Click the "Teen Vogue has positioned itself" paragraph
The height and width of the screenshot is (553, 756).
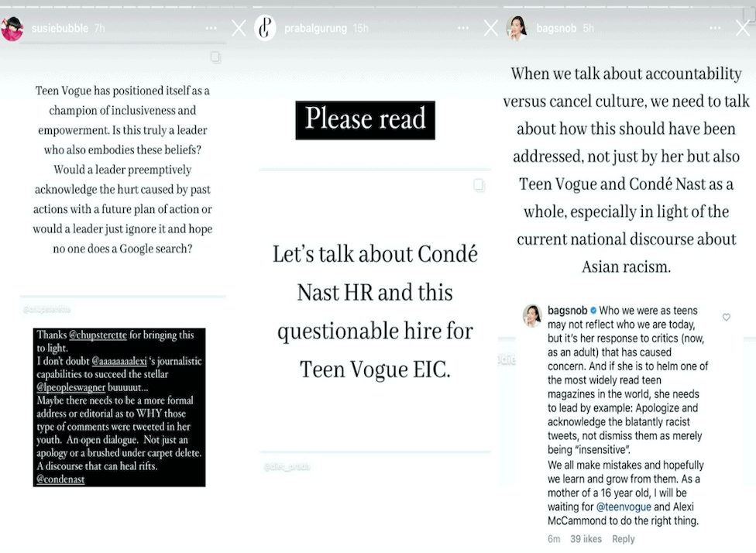tap(122, 170)
